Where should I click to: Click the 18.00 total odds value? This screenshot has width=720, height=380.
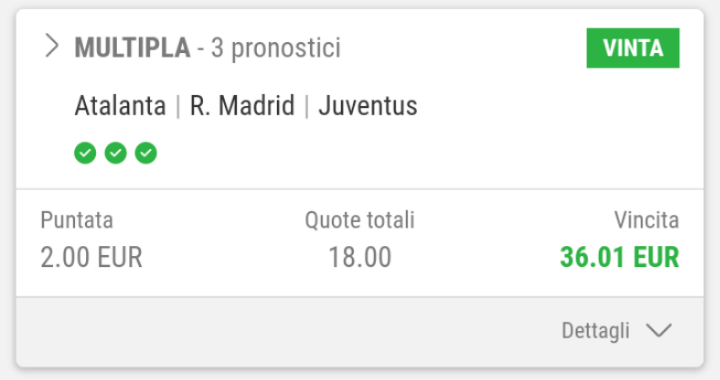tap(360, 257)
